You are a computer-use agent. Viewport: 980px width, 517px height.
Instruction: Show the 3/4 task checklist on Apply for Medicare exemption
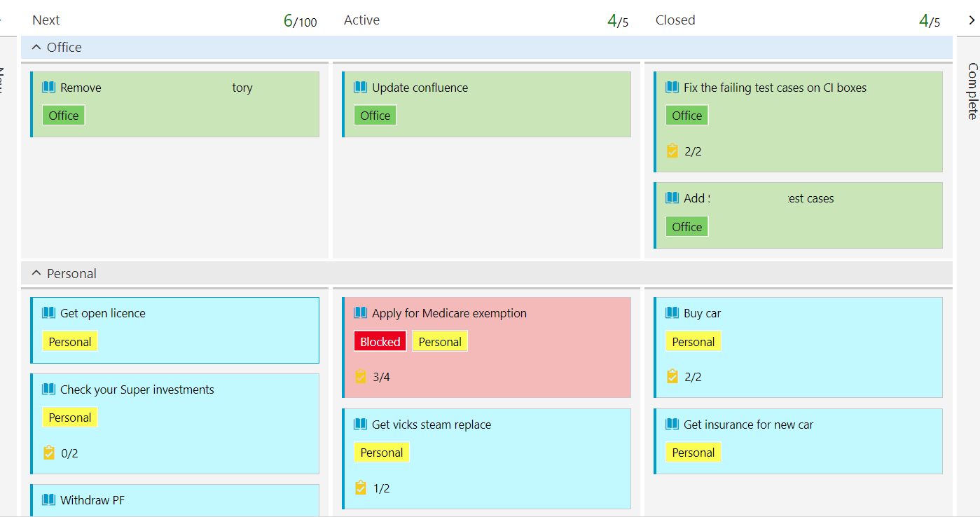pos(361,377)
